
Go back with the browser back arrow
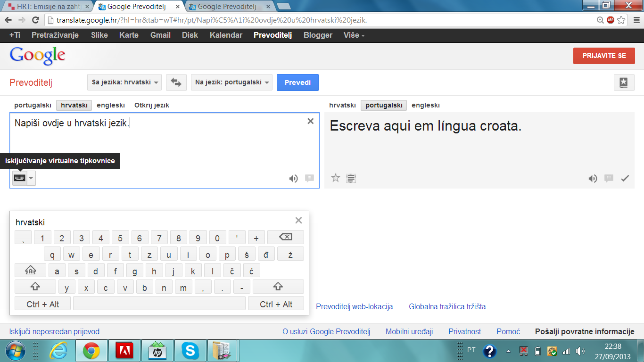pos(8,20)
